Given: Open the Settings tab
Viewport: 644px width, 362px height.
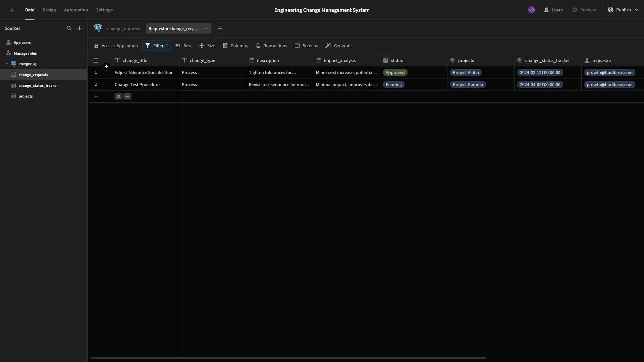Looking at the screenshot, I should tap(104, 10).
